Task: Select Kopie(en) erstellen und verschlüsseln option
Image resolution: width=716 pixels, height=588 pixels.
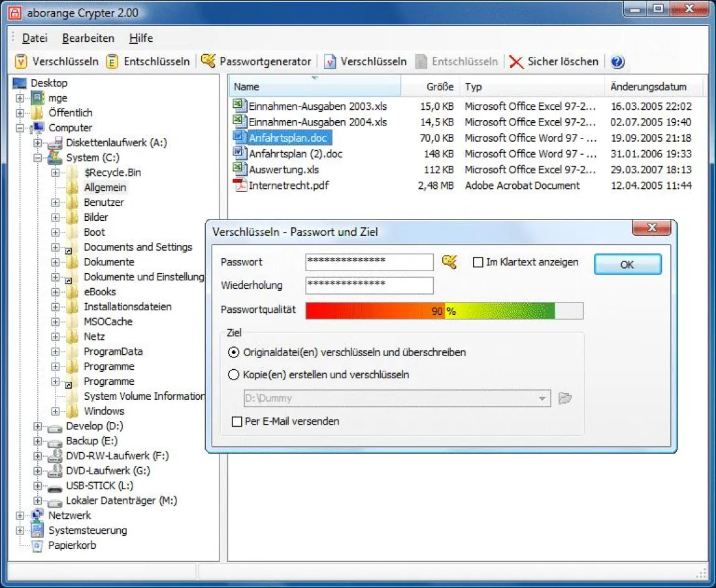Action: 234,375
